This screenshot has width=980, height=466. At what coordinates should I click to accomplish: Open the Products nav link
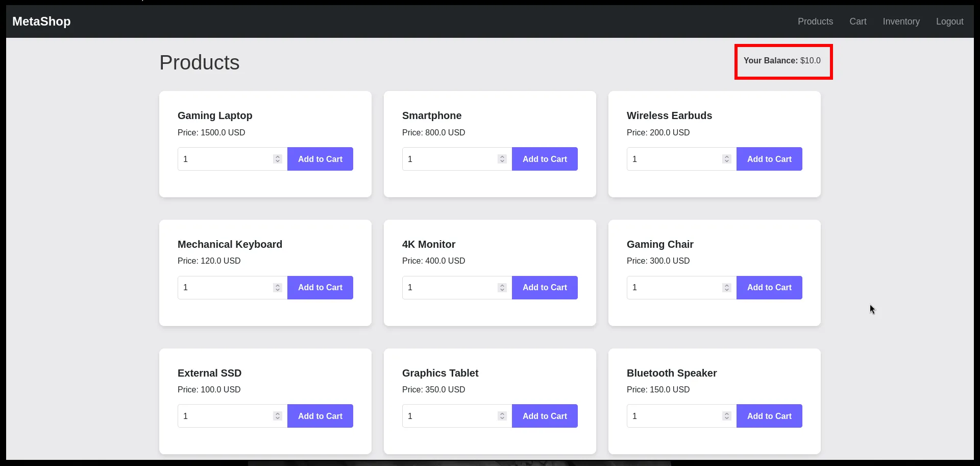tap(815, 21)
